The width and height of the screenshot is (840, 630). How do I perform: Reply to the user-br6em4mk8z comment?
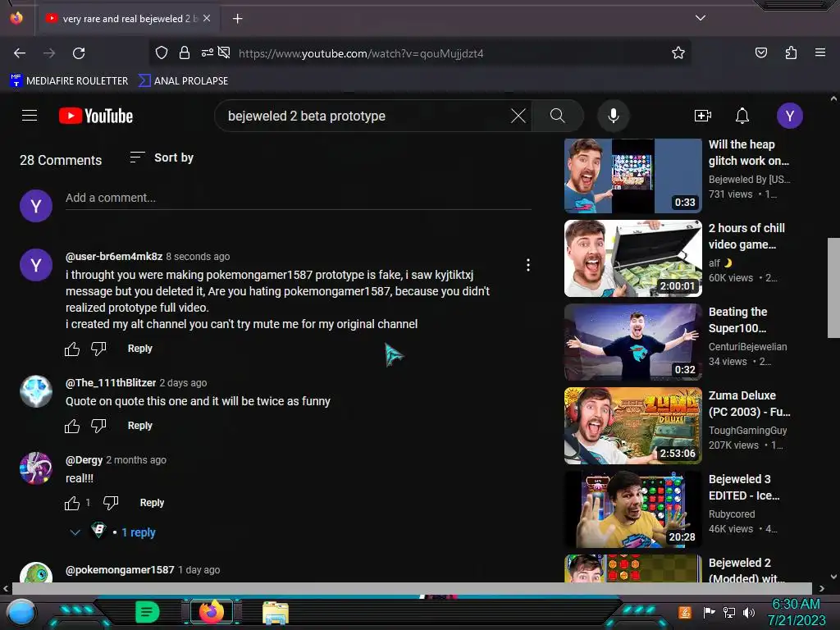click(139, 349)
